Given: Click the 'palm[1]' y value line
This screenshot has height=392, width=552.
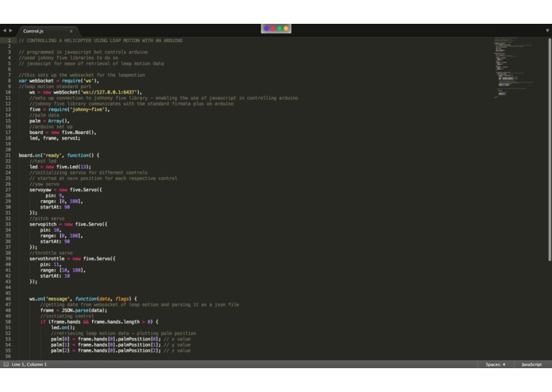Looking at the screenshot, I should click(121, 344).
